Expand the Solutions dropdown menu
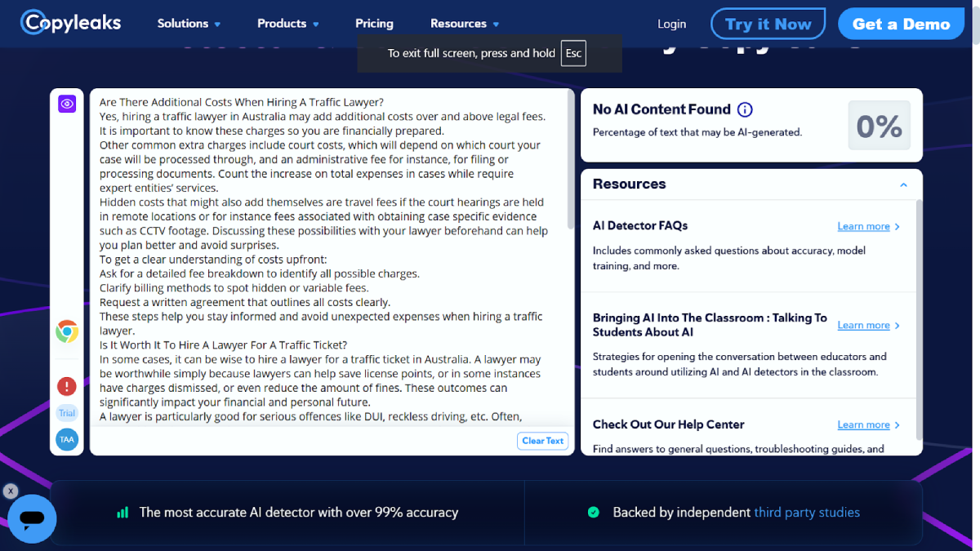 [189, 24]
